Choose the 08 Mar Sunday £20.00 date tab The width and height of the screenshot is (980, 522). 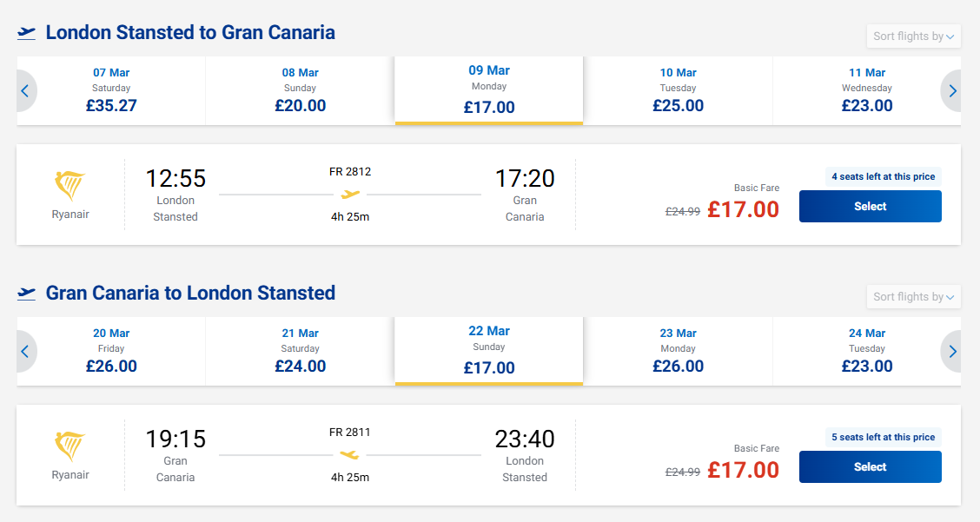301,91
